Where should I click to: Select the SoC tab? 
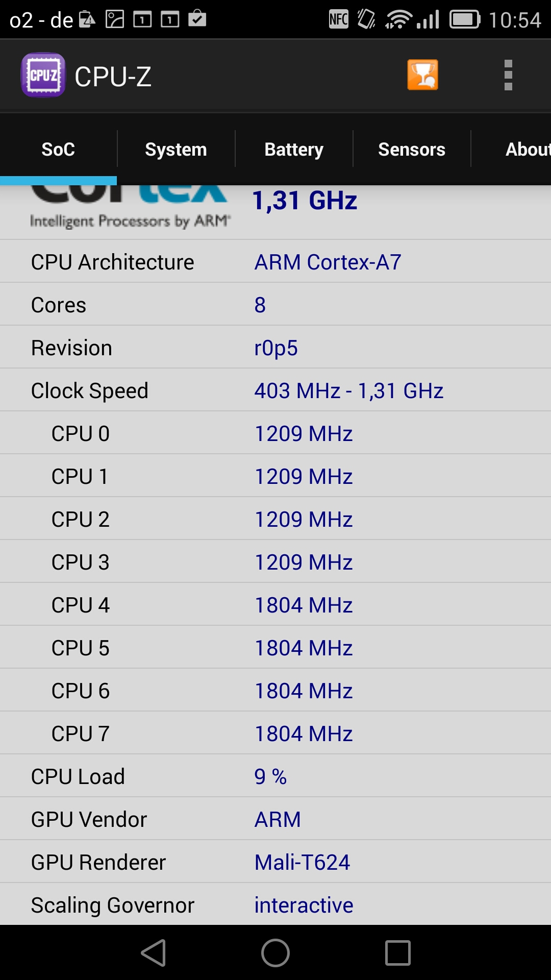pyautogui.click(x=58, y=149)
